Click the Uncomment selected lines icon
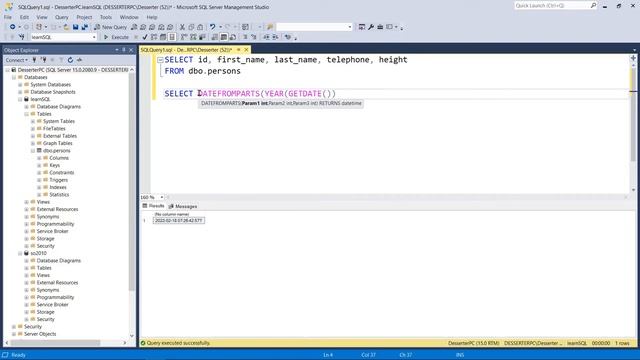 click(253, 37)
